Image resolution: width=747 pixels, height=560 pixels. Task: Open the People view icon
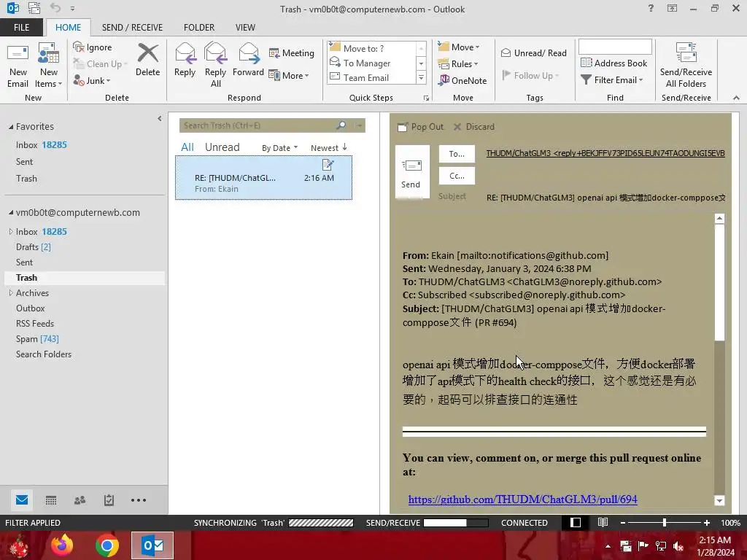click(80, 500)
